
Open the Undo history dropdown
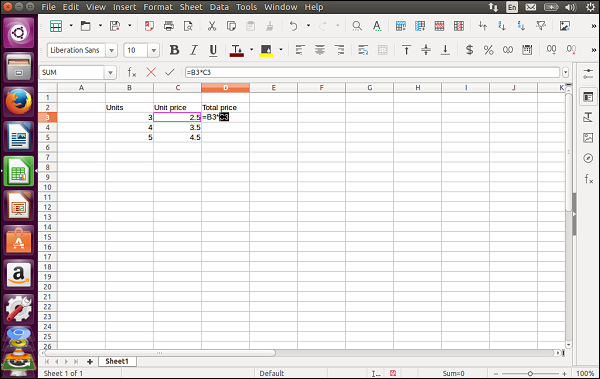point(308,26)
